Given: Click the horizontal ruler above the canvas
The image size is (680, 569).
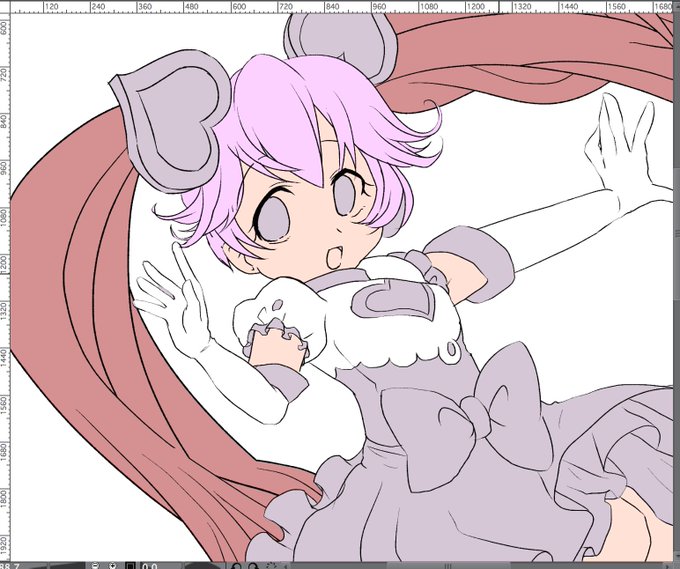Looking at the screenshot, I should 341,7.
